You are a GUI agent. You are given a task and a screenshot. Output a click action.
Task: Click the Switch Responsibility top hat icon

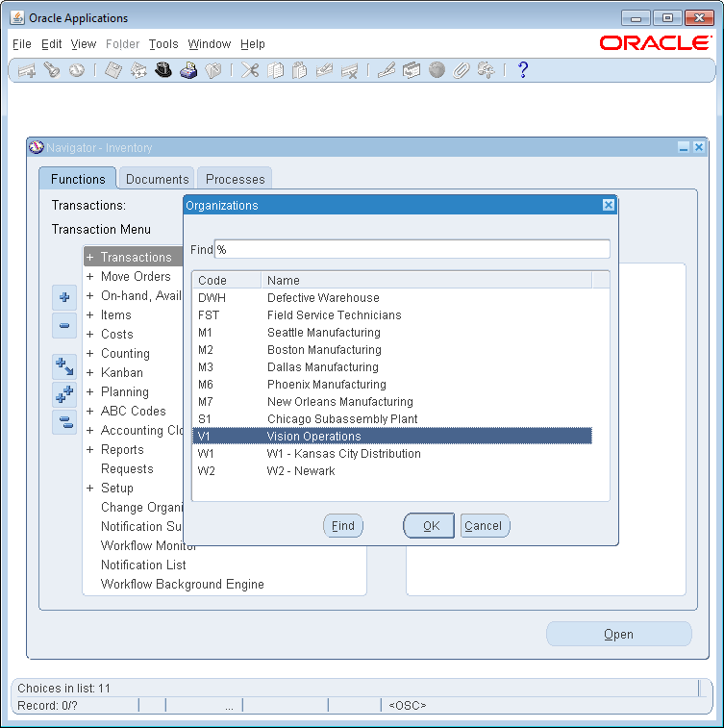click(163, 70)
